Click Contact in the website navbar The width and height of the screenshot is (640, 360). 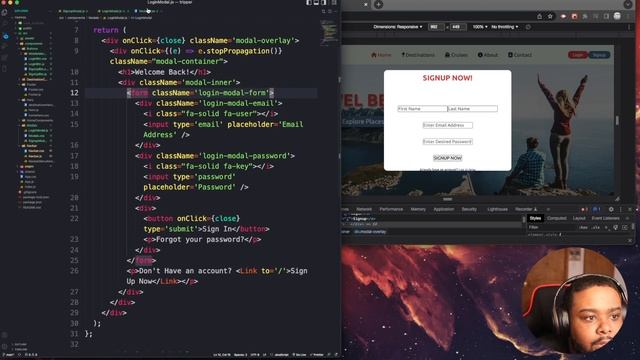(x=520, y=55)
